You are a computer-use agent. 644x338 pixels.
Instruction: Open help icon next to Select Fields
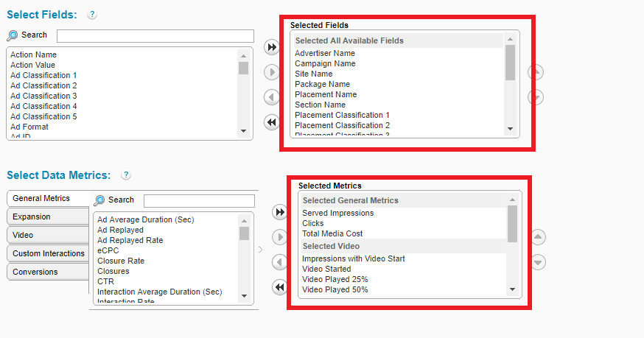point(92,15)
